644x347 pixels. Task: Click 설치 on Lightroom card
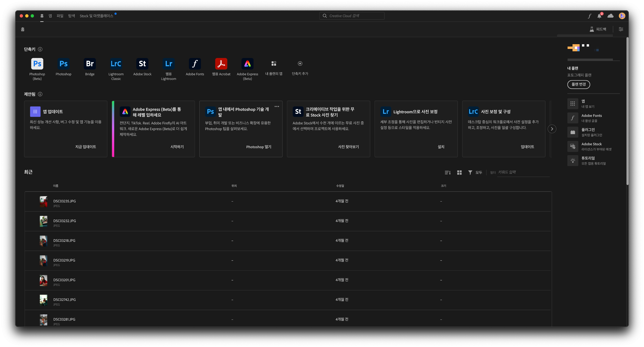(x=441, y=147)
